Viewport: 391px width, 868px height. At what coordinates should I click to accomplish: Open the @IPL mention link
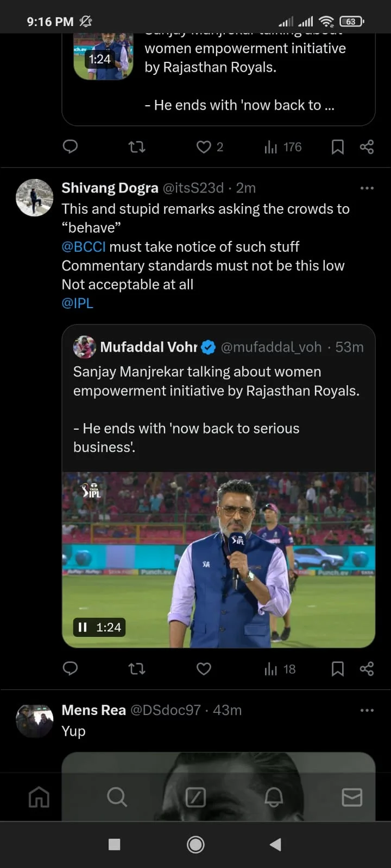point(78,303)
